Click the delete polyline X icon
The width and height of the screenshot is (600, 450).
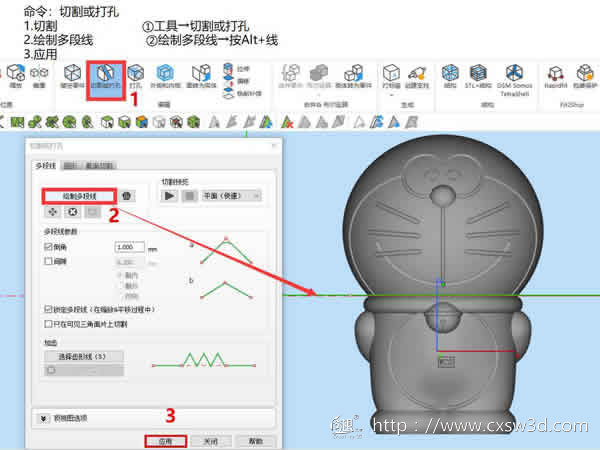click(72, 212)
